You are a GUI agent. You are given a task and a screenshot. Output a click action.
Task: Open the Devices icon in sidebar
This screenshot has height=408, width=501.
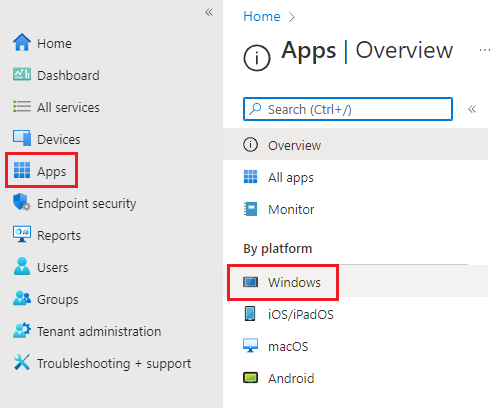pyautogui.click(x=22, y=138)
